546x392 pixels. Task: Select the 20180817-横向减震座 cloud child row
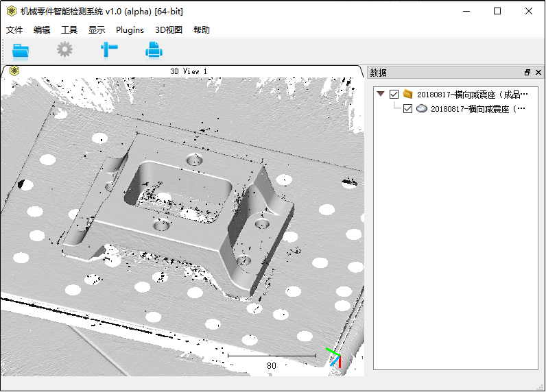pyautogui.click(x=477, y=109)
